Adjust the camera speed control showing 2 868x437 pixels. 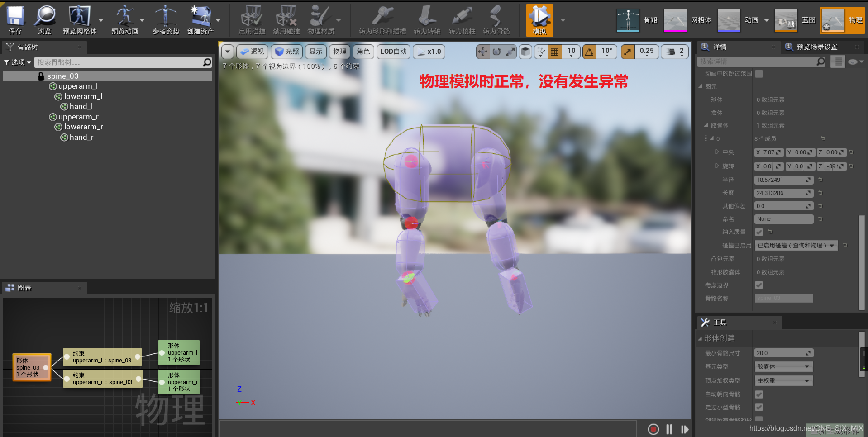[x=674, y=52]
